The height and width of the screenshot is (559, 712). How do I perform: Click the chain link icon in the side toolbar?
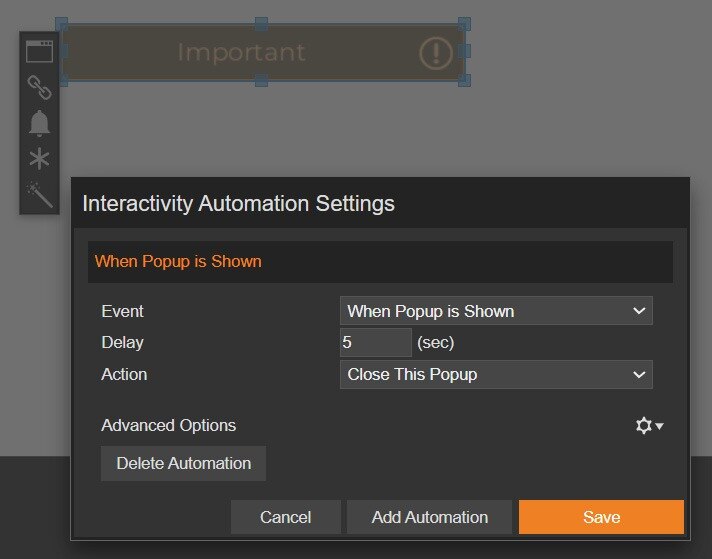(x=39, y=88)
